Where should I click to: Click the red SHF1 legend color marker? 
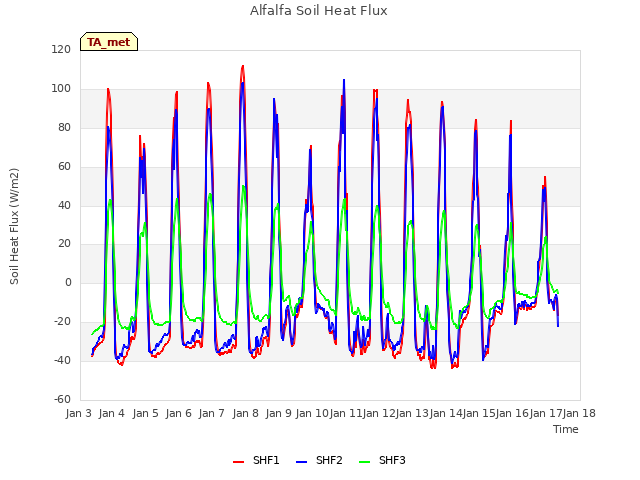tap(238, 462)
